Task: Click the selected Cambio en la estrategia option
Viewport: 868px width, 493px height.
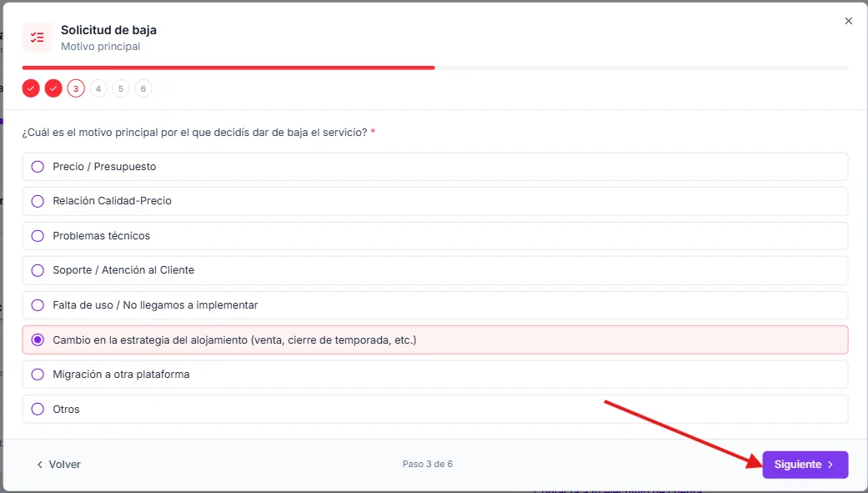Action: coord(435,340)
